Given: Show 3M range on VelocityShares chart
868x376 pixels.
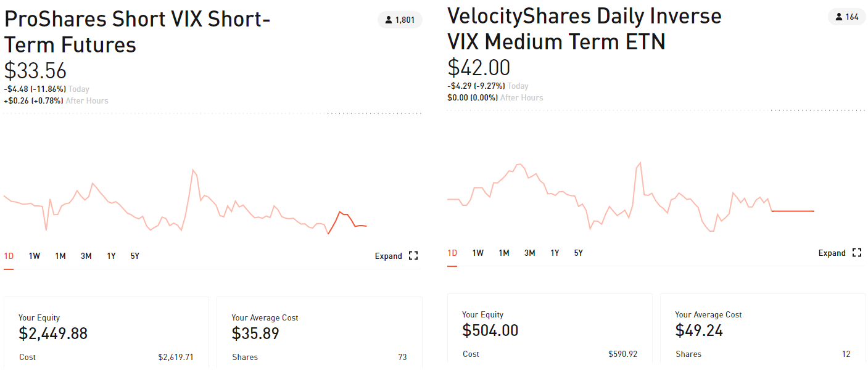Looking at the screenshot, I should tap(529, 253).
